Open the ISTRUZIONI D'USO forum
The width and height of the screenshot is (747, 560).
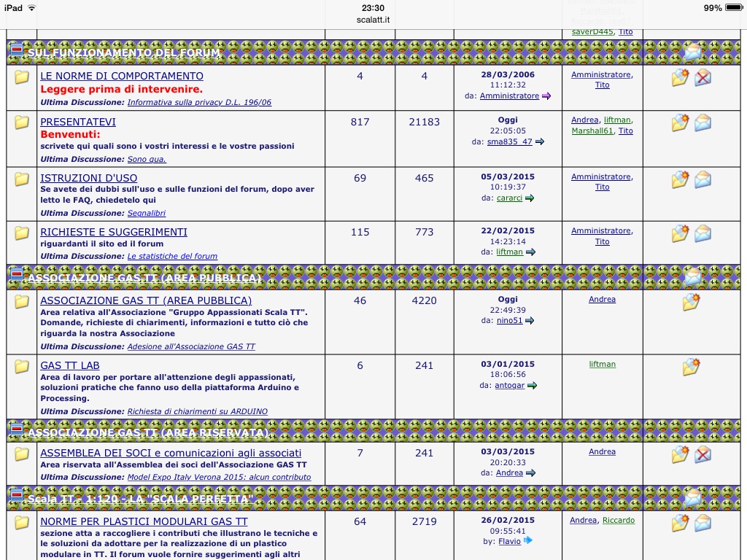88,178
